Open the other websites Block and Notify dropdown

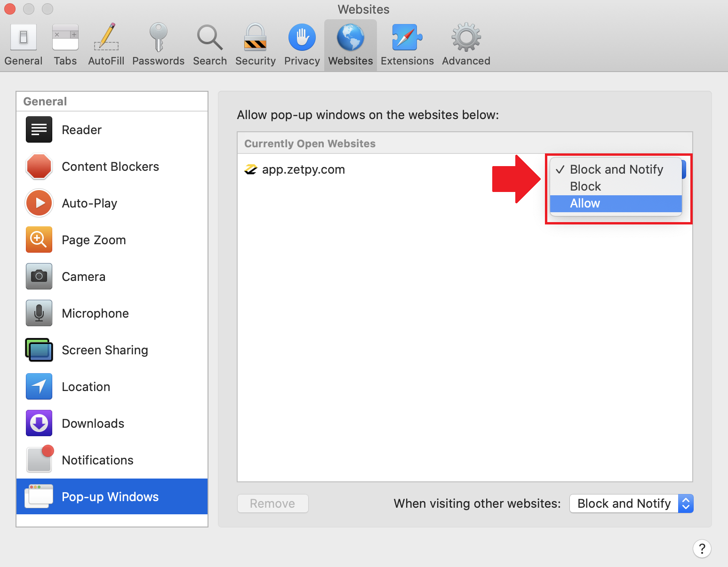[x=632, y=503]
